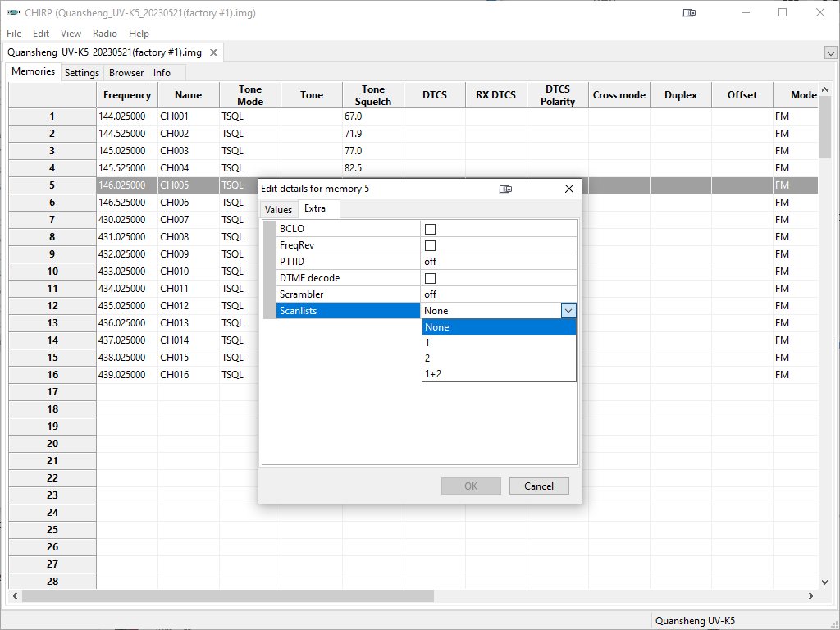Click name cell CH003
The width and height of the screenshot is (840, 630).
[188, 151]
